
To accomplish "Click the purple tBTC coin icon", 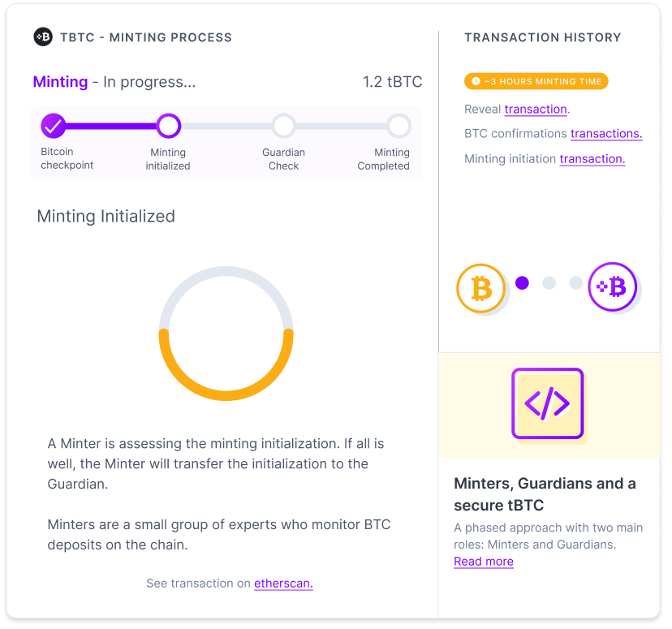I will [x=613, y=286].
